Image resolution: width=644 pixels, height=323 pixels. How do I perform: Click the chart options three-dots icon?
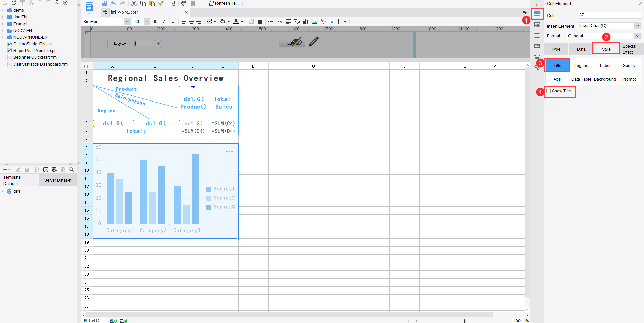point(230,152)
